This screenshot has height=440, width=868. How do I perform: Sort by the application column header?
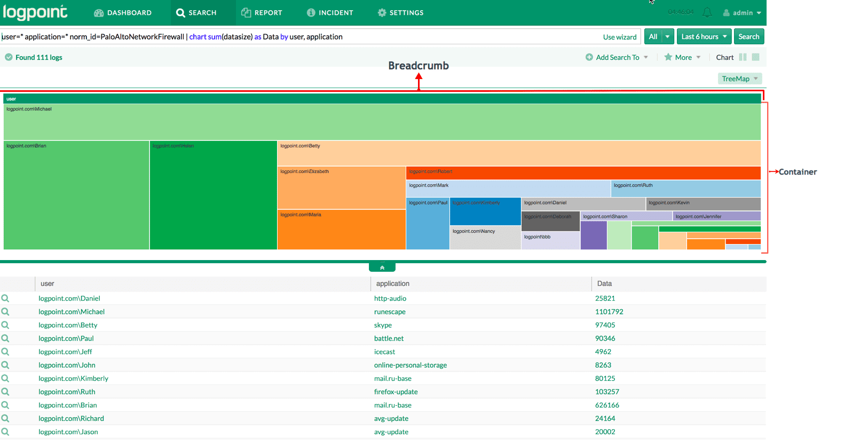coord(393,284)
